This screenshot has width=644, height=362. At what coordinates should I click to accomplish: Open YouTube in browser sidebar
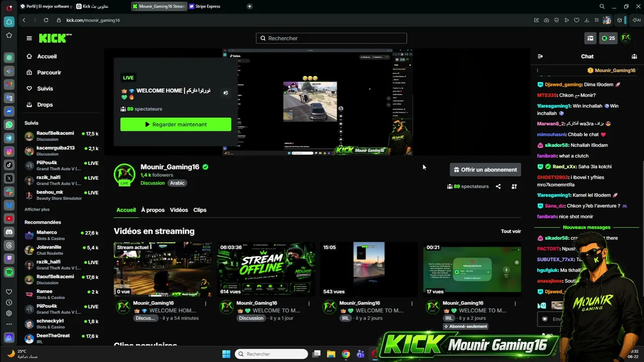9,219
